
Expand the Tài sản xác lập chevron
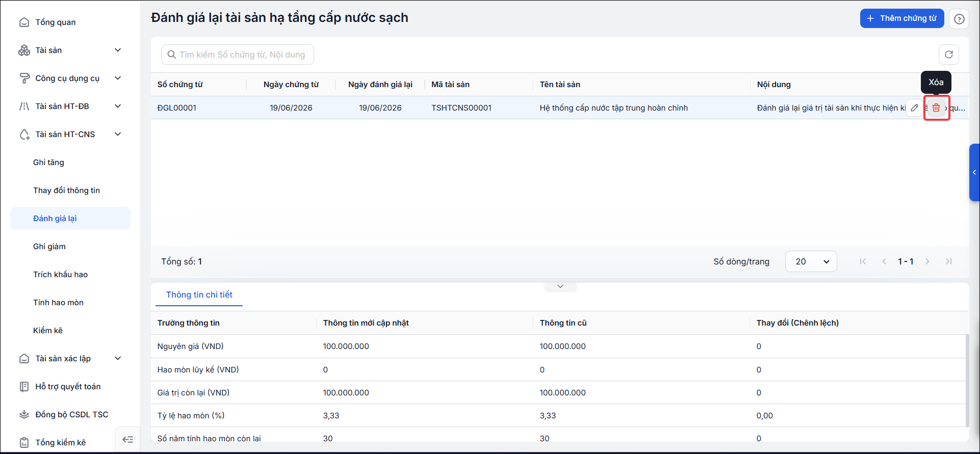[x=118, y=358]
